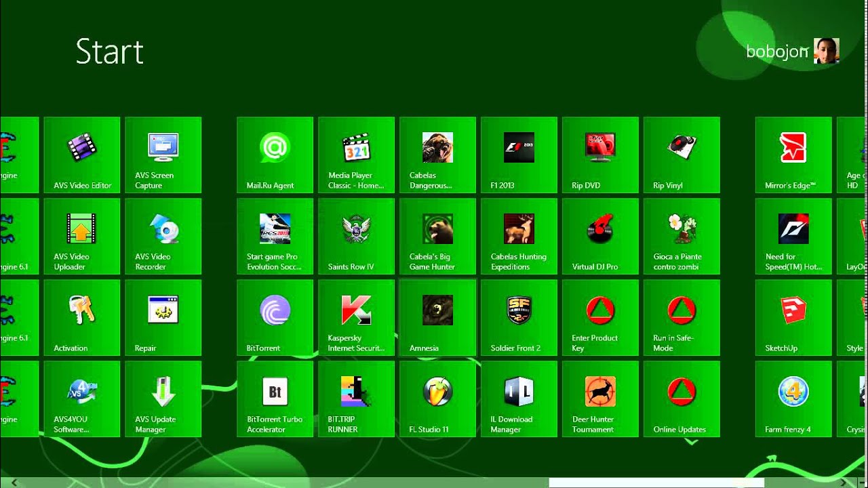
Task: Click the scrollbar left arrow
Action: click(14, 483)
